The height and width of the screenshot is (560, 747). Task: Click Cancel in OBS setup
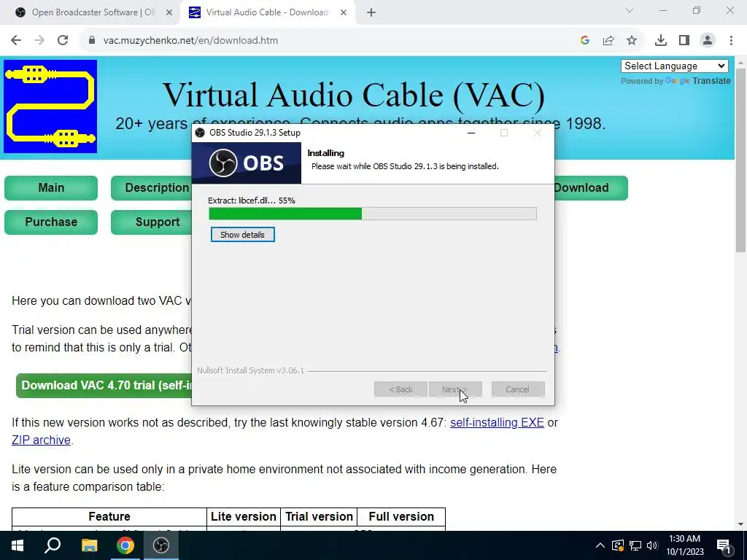pos(518,389)
